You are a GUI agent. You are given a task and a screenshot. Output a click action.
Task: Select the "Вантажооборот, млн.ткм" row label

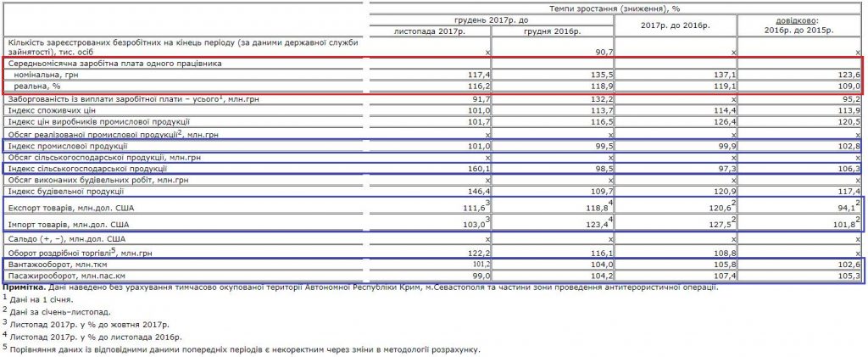click(60, 265)
